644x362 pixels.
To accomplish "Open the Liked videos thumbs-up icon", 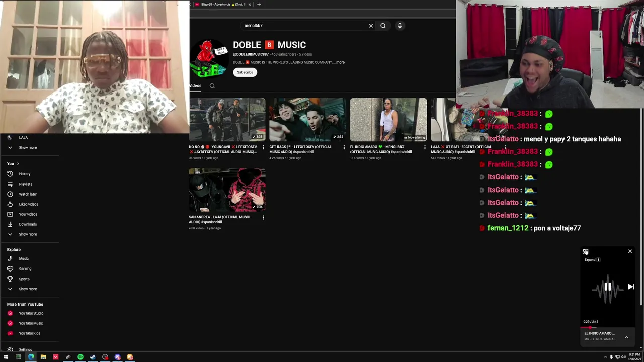I will (x=10, y=204).
